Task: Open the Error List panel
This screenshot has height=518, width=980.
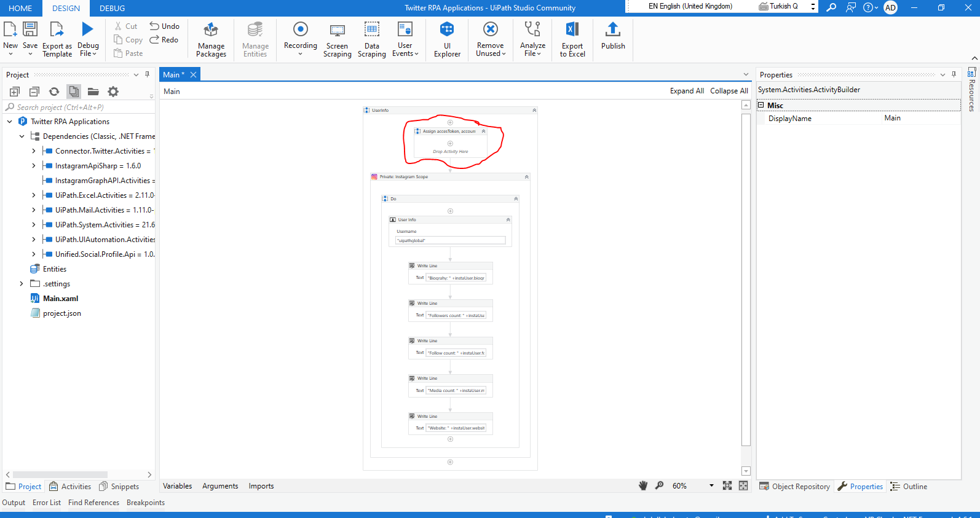Action: point(47,503)
